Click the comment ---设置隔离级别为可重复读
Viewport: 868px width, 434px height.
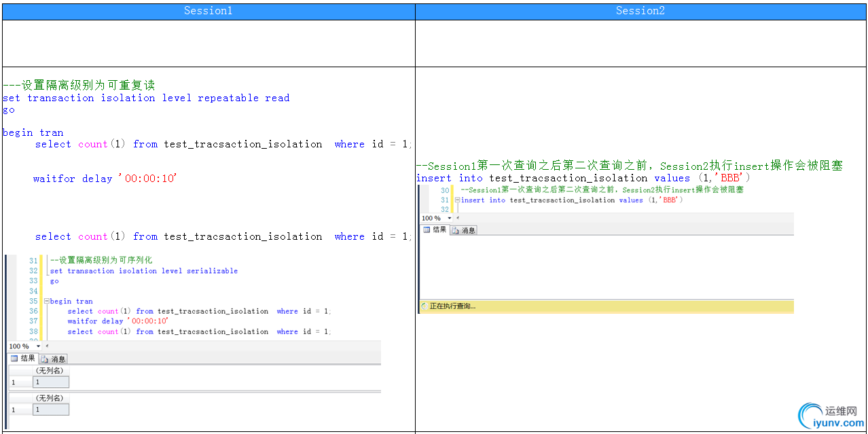pyautogui.click(x=79, y=85)
